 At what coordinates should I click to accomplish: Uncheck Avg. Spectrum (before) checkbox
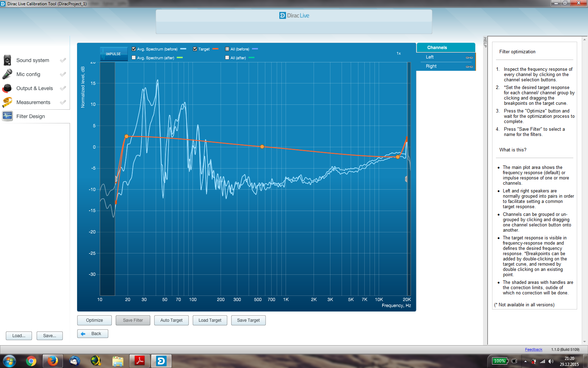pos(134,49)
